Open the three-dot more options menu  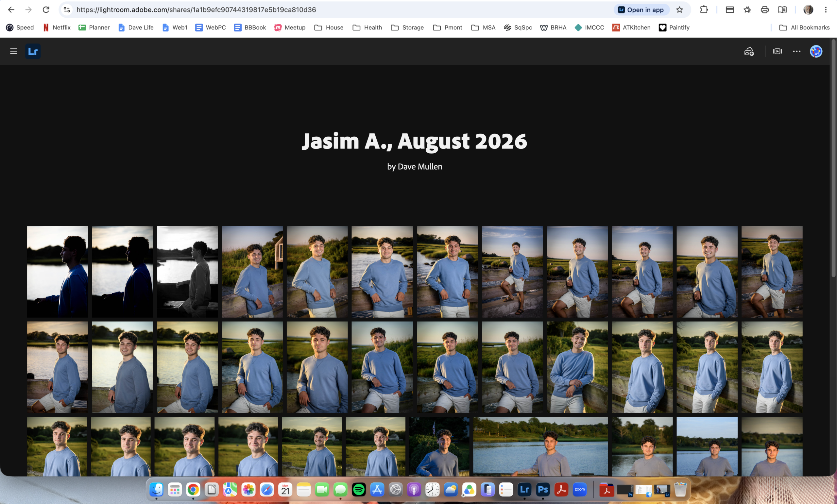click(796, 51)
